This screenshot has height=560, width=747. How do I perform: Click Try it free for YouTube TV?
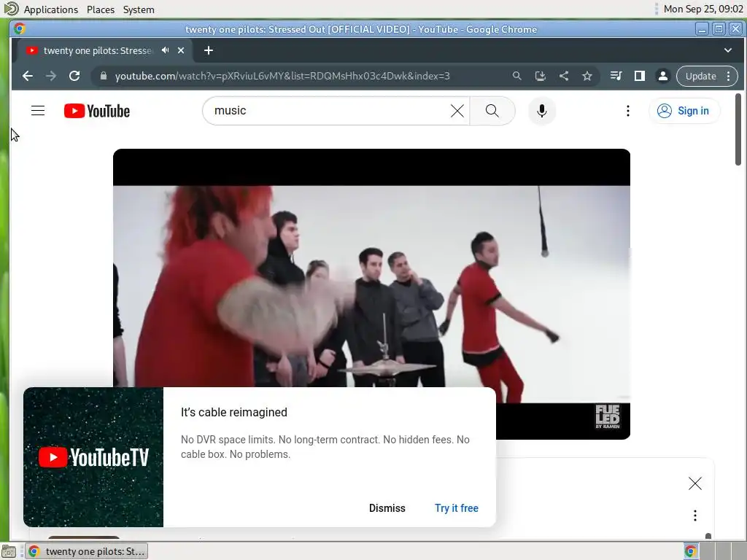click(457, 508)
